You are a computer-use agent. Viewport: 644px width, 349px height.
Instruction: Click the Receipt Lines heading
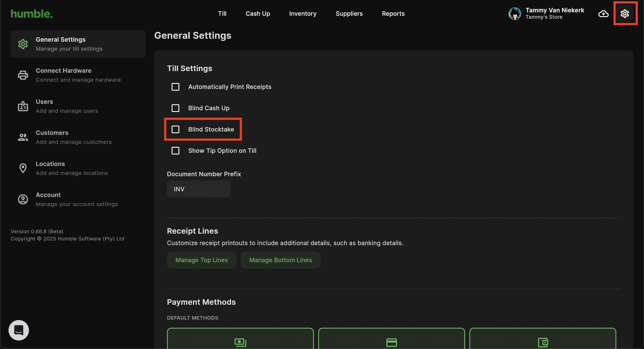(193, 231)
